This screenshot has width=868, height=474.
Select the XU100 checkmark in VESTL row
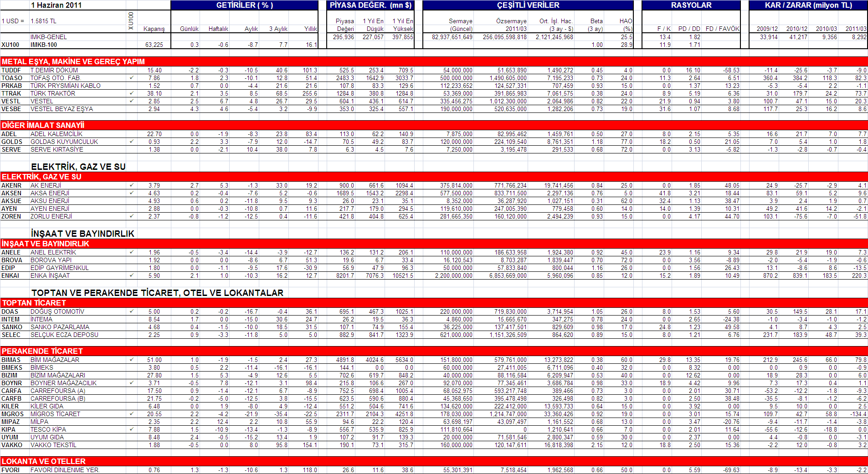(131, 101)
